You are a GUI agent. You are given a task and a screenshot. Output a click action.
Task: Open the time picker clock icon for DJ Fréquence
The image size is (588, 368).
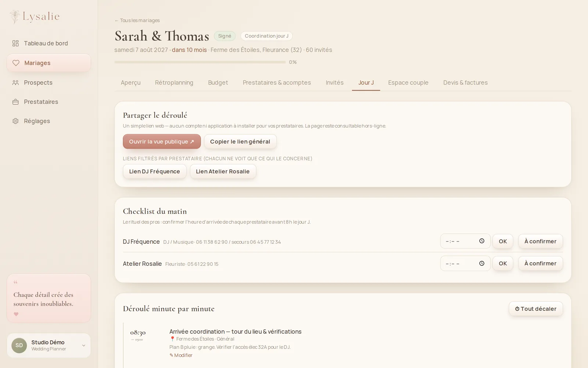point(482,241)
